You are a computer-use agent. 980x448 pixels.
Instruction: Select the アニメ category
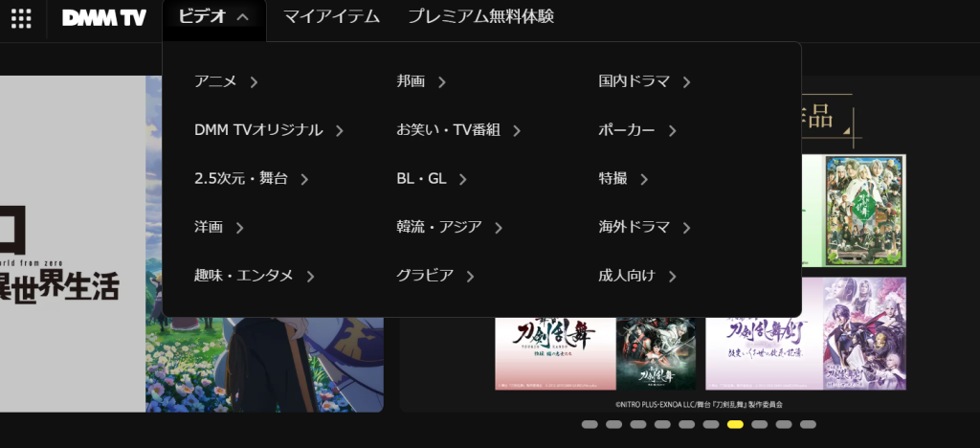click(x=215, y=81)
